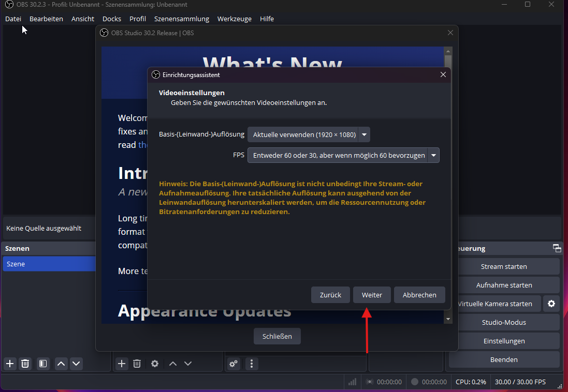Screen dimensions: 568x392
Task: Open the Szenensammlung menu
Action: (x=182, y=19)
